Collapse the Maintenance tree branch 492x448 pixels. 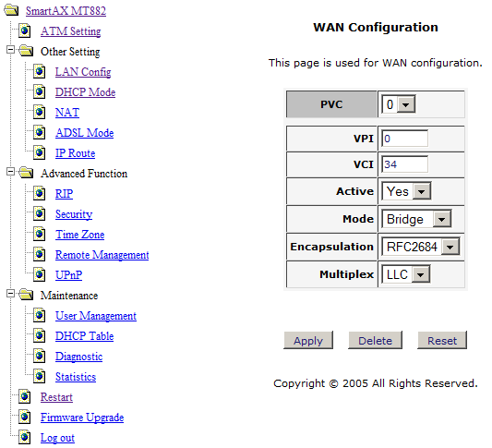tap(11, 294)
